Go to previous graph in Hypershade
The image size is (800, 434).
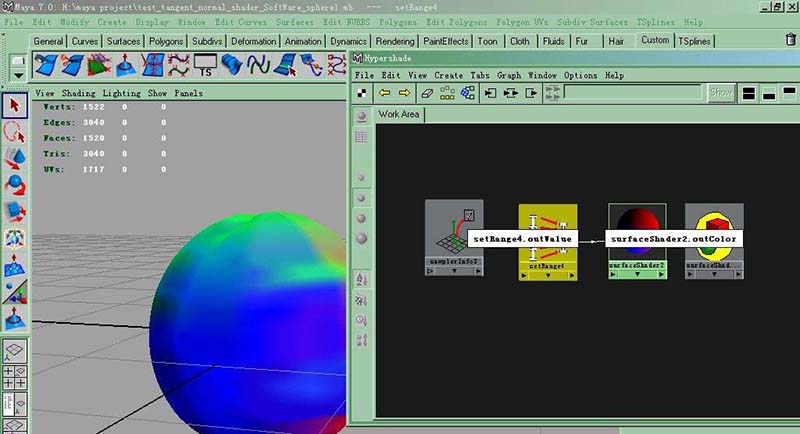(384, 93)
